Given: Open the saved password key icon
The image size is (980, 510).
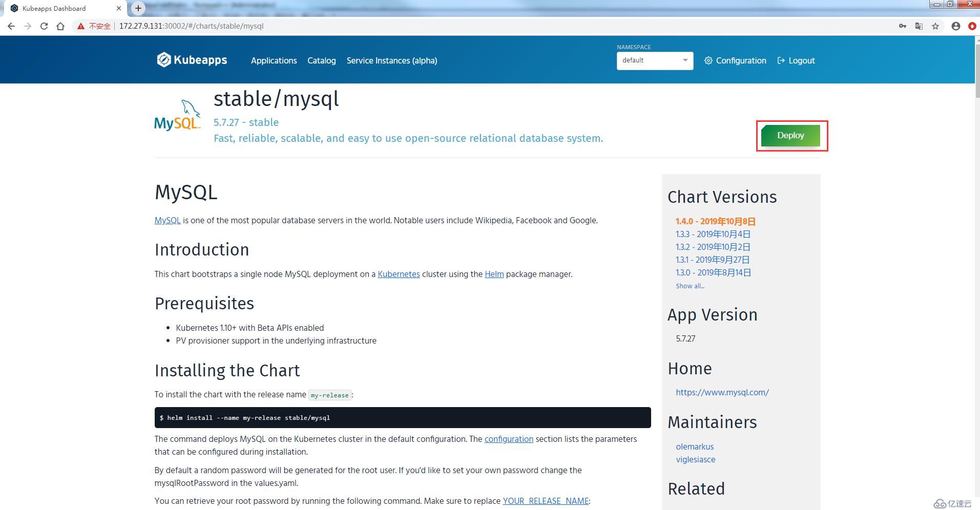Looking at the screenshot, I should pos(903,26).
